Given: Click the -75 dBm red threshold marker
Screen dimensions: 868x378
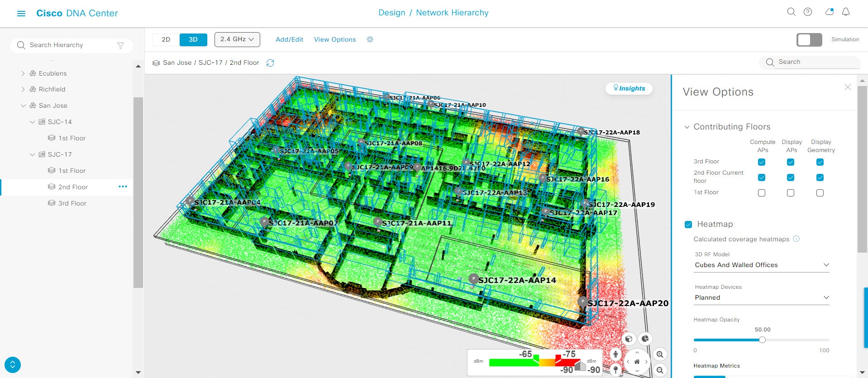Looking at the screenshot, I should pyautogui.click(x=559, y=359).
